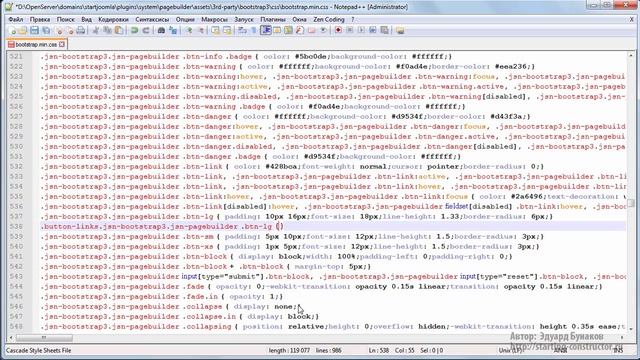This screenshot has height=360, width=640.
Task: Click "Ln : 538 Col : 55" status entry
Action: (392, 350)
